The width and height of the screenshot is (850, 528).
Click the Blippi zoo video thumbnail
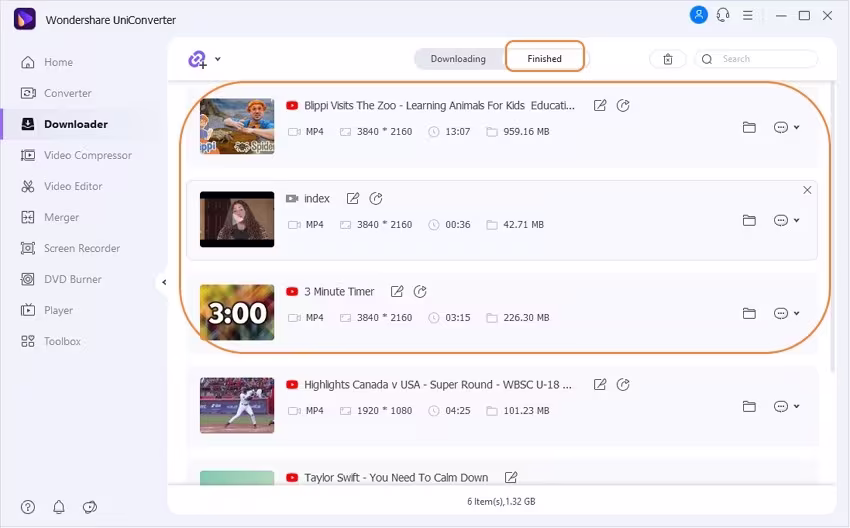(237, 126)
